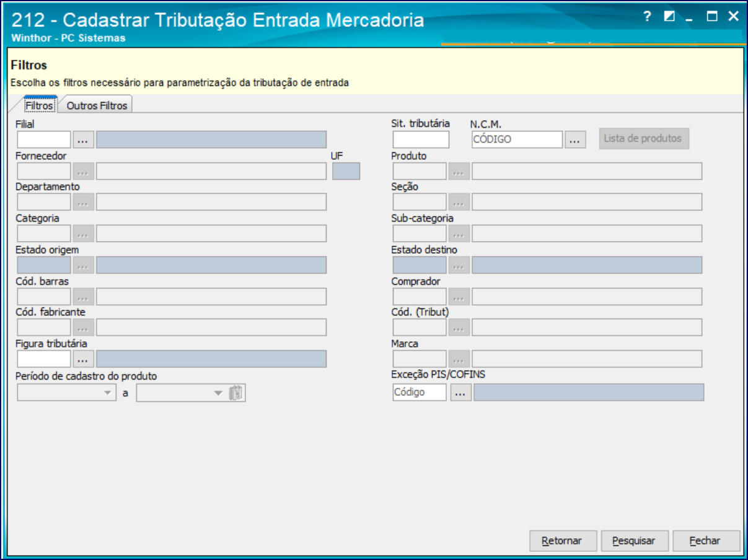
Task: Click the Marca description field
Action: [587, 359]
